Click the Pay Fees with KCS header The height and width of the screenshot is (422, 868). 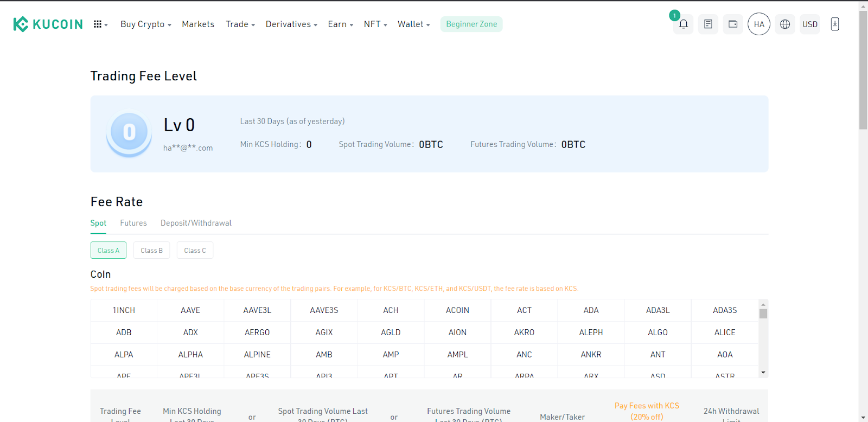(x=647, y=411)
